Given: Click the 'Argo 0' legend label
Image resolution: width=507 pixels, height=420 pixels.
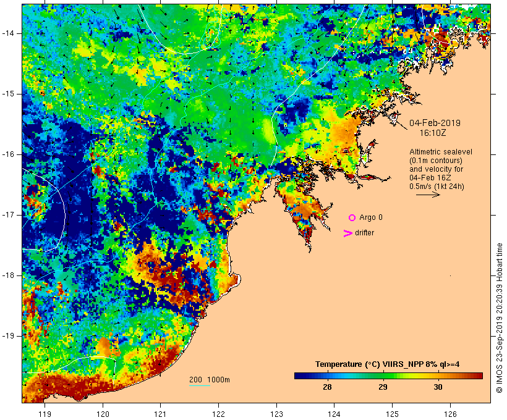Looking at the screenshot, I should (371, 217).
